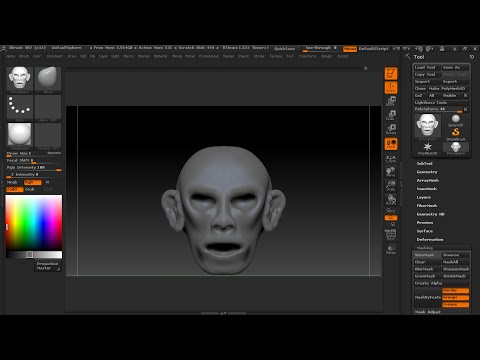Toggle ViewMask in Masking panel
Image resolution: width=480 pixels, height=360 pixels.
tap(427, 255)
